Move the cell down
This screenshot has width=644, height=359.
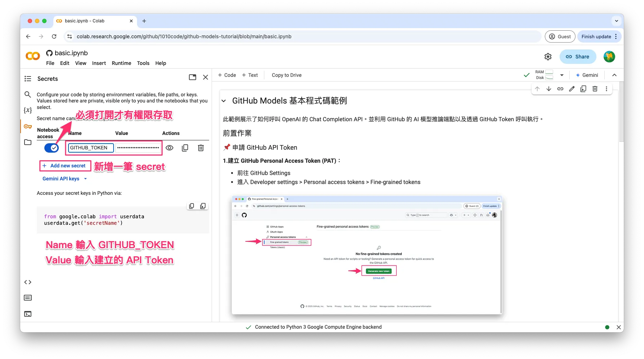549,89
